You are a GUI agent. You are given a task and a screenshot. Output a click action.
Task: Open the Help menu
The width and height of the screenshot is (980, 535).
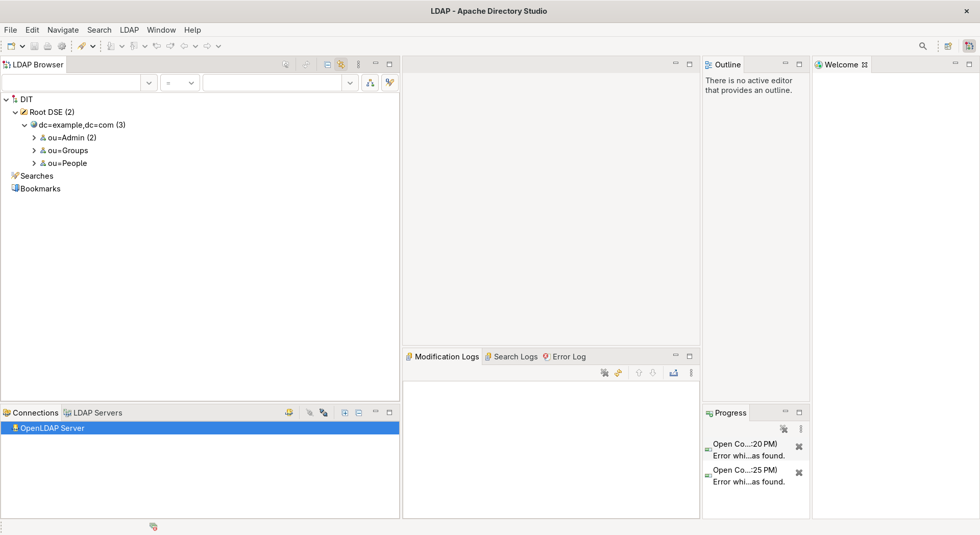click(x=192, y=30)
